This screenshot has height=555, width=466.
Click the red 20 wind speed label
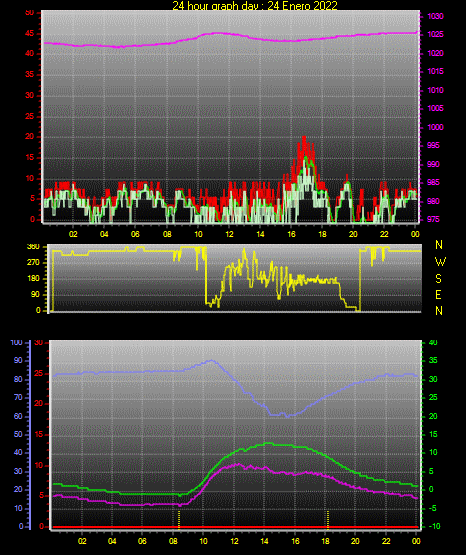[x=30, y=137]
